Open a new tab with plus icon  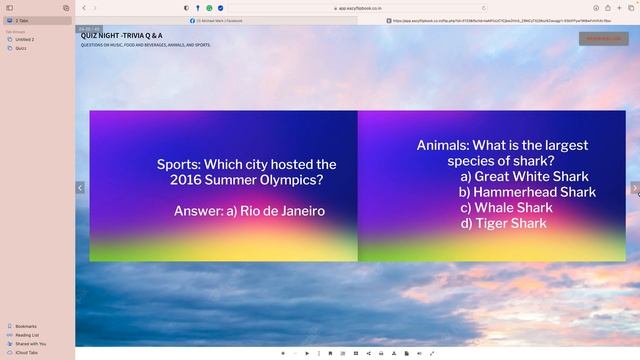pyautogui.click(x=619, y=8)
